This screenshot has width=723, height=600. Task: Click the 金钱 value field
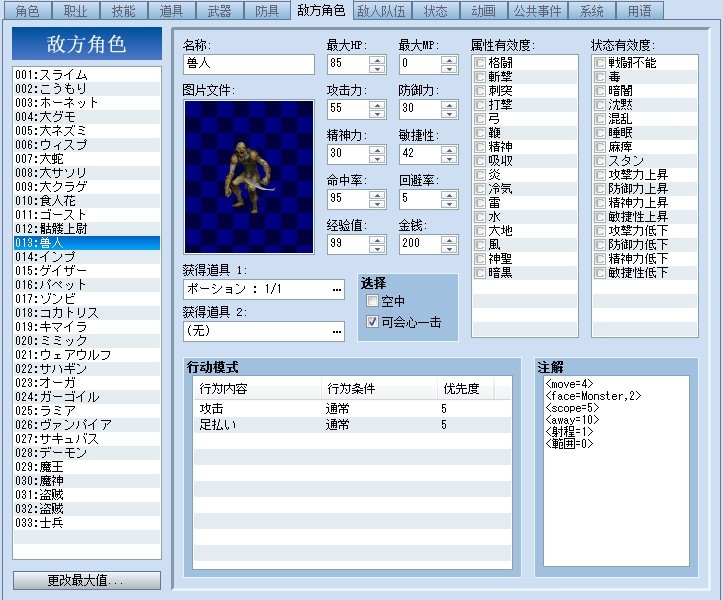click(x=421, y=244)
